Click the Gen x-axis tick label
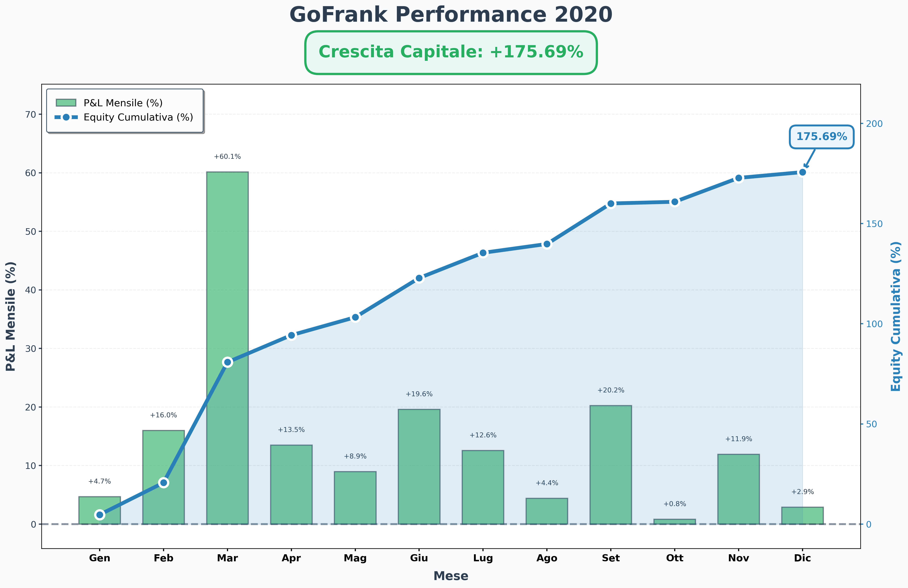 point(99,558)
